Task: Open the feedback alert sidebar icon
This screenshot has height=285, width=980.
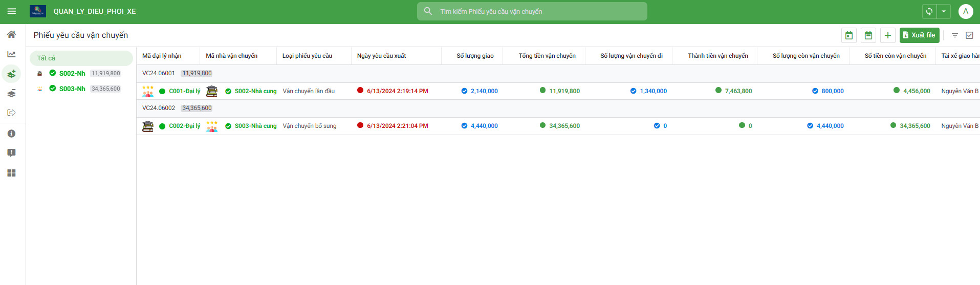Action: coord(11,153)
